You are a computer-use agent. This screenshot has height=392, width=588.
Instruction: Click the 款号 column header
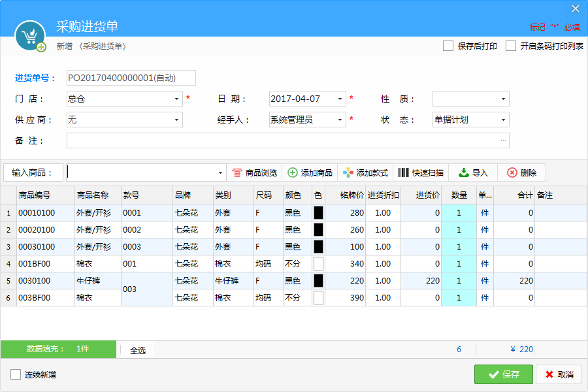click(147, 195)
